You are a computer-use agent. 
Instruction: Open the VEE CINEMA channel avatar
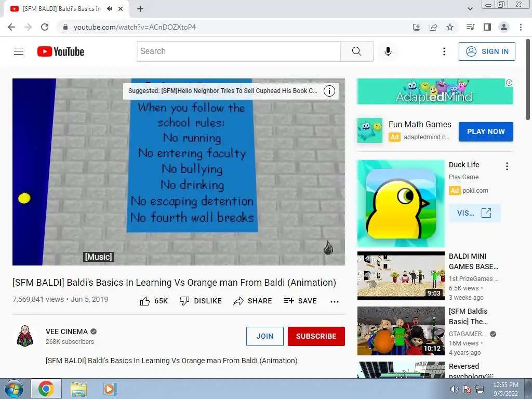coord(25,336)
